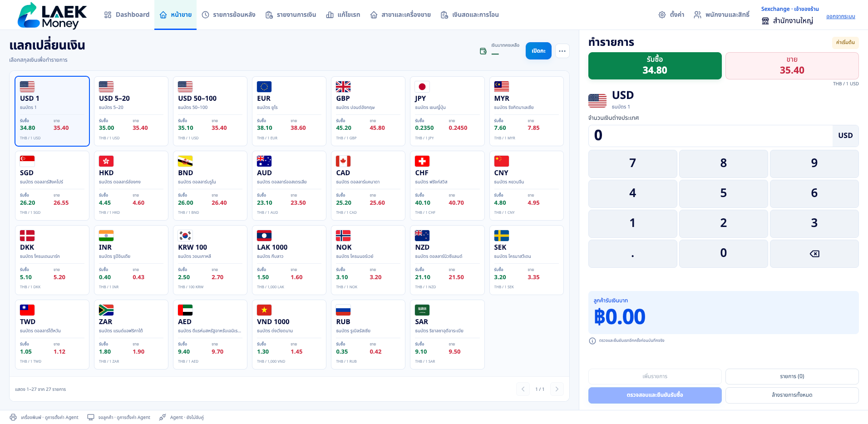Open the Dashboard menu item

coord(127,15)
